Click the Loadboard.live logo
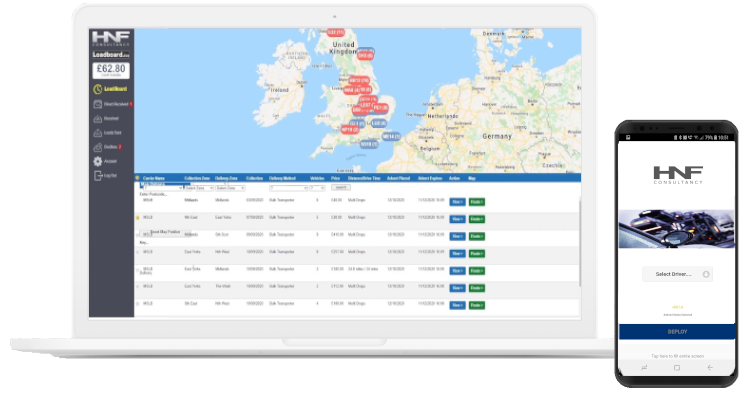Viewport: 754px width, 400px height. click(x=111, y=55)
